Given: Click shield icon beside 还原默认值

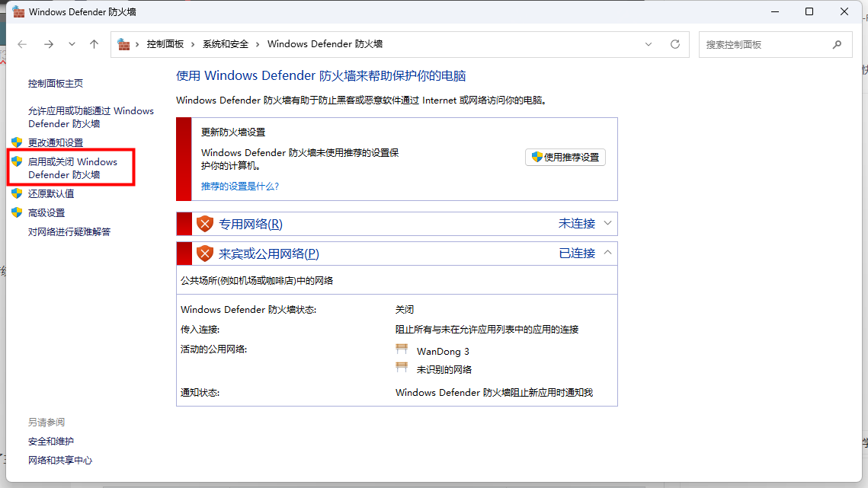Looking at the screenshot, I should point(17,193).
